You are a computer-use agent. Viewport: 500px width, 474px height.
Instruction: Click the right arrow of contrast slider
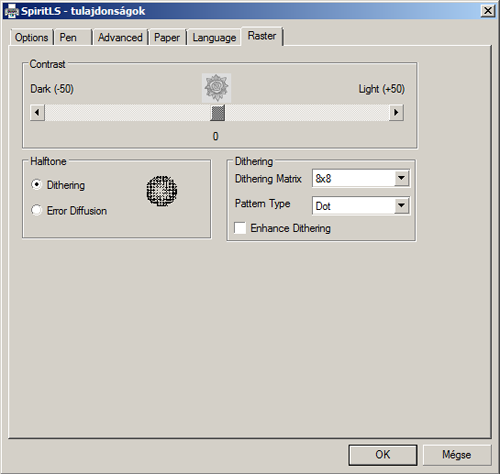pos(396,112)
